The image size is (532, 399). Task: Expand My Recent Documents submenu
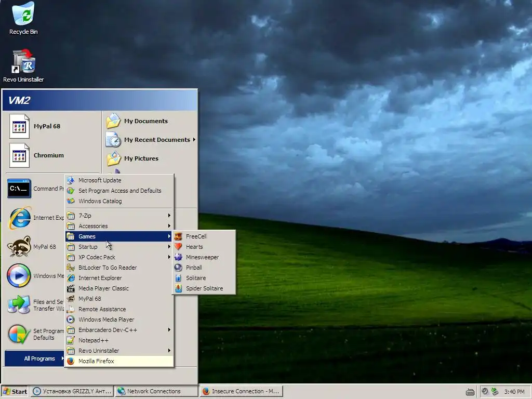click(x=150, y=140)
